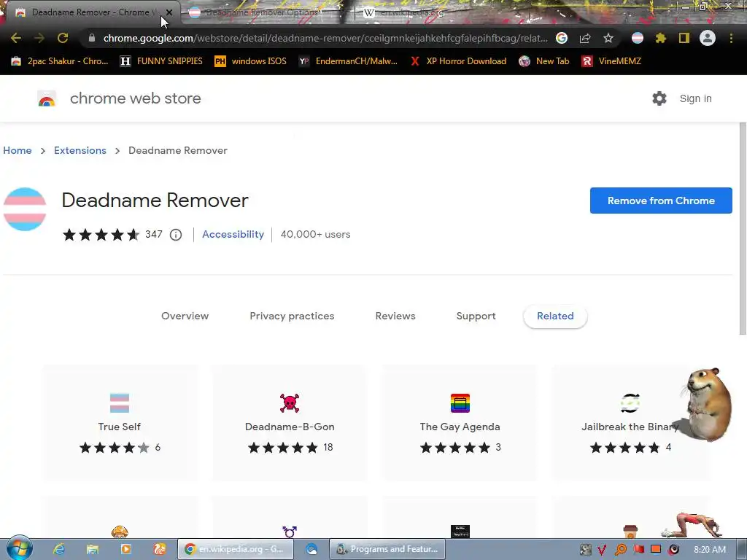Launch Internet Explorer from the taskbar

coord(59,549)
